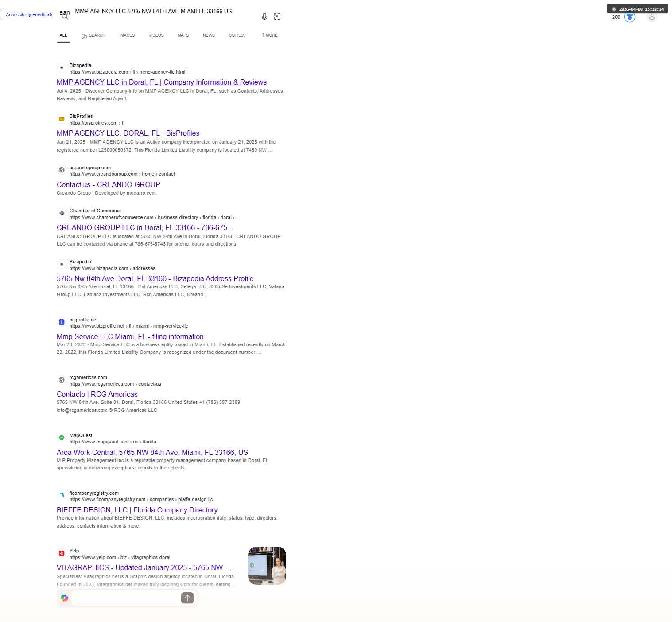
Task: Click the microphone voice search icon
Action: (264, 16)
